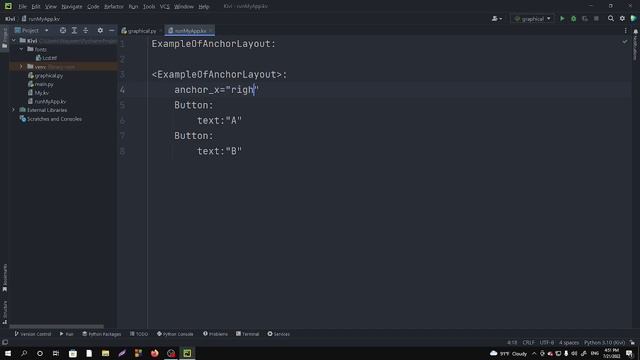Viewport: 640px width, 360px height.
Task: Open the View menu
Action: click(x=51, y=7)
